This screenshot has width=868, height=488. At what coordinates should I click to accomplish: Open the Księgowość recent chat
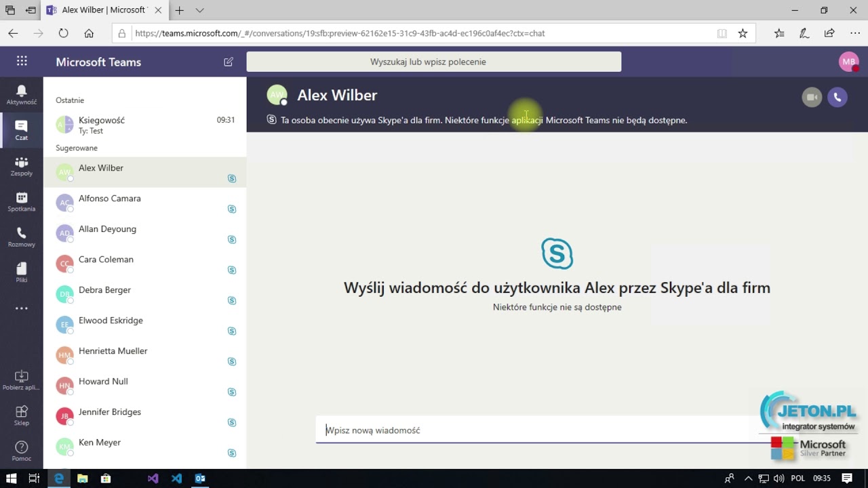(145, 125)
